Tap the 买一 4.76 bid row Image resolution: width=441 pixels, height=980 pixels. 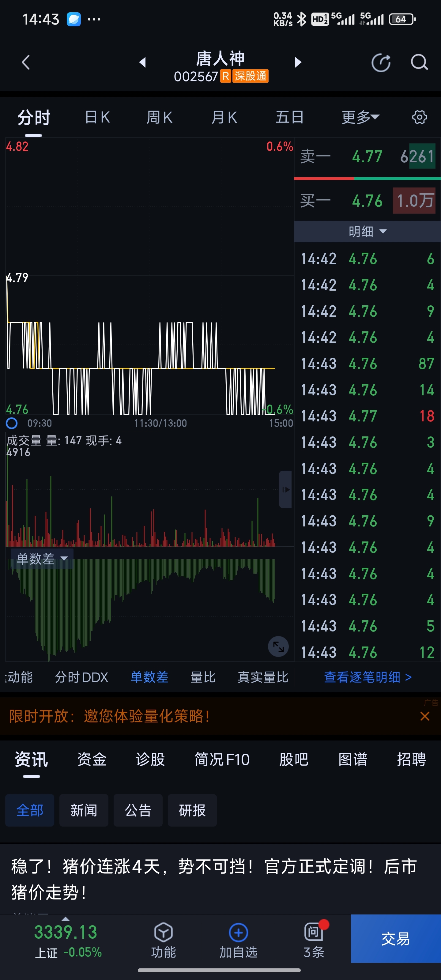coord(367,201)
